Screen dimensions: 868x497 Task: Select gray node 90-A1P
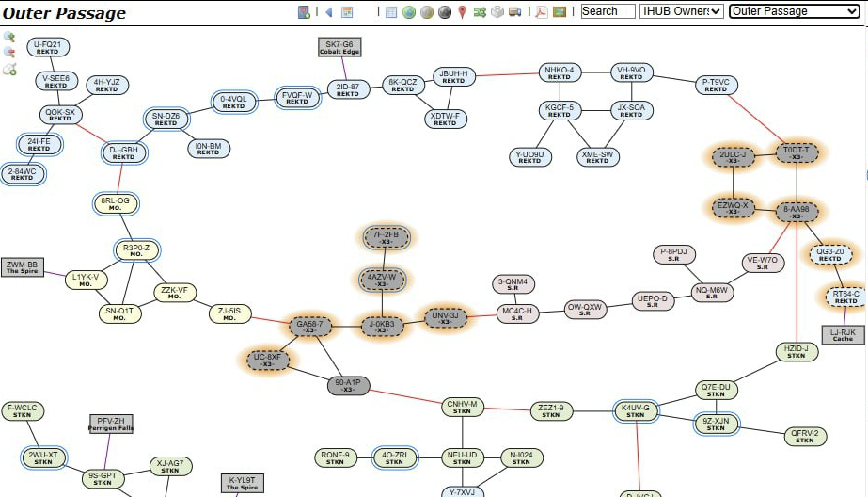pos(348,386)
